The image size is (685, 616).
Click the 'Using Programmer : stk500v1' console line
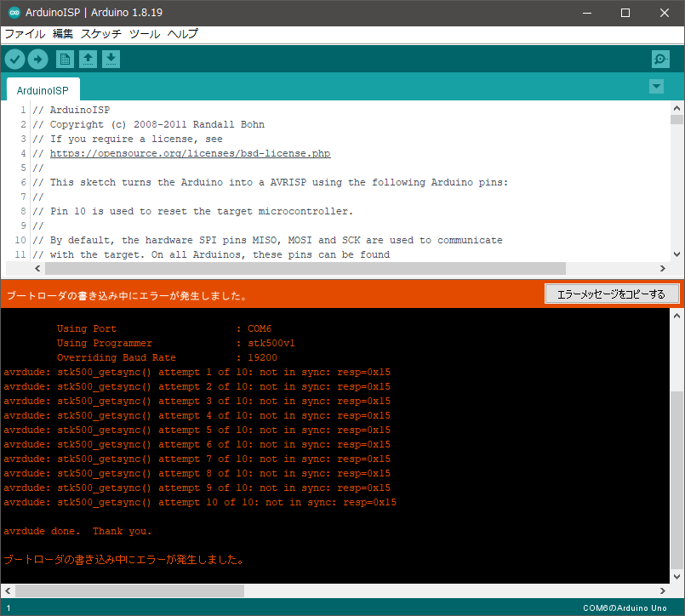175,343
